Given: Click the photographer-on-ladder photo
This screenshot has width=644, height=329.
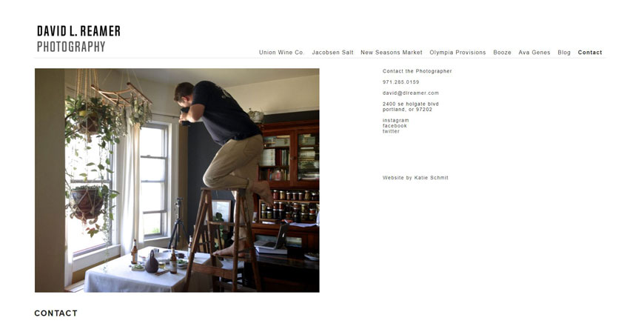Looking at the screenshot, I should coord(177,180).
